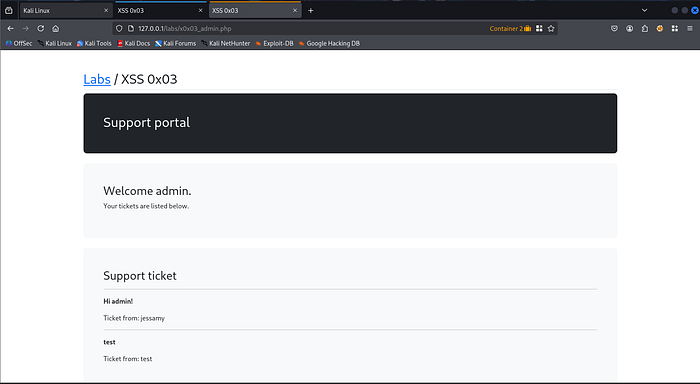
Task: Open Pocket save icon in toolbar
Action: 615,29
